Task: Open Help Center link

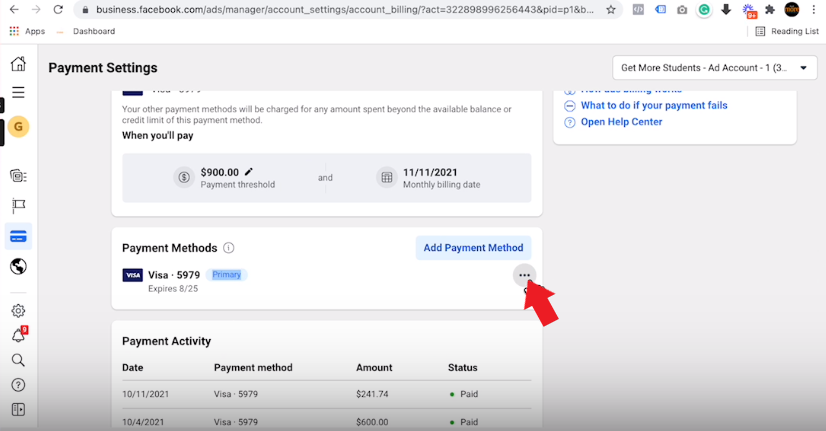Action: tap(621, 122)
